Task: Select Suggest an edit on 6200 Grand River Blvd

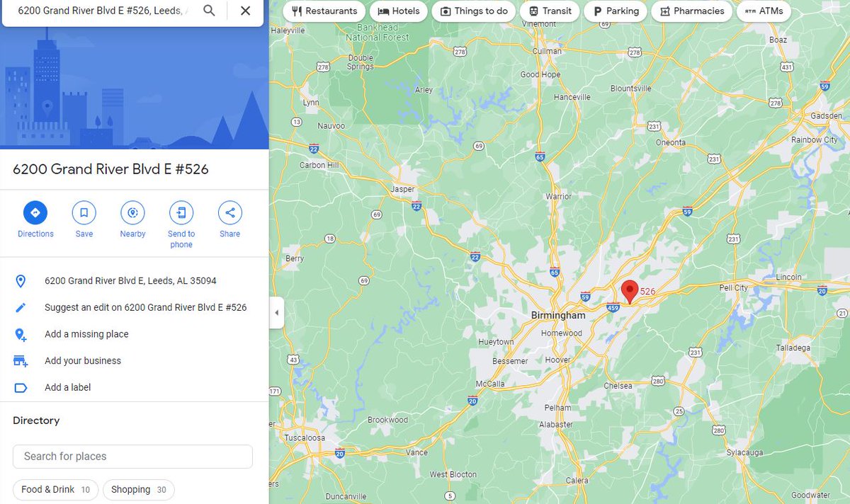Action: pyautogui.click(x=145, y=308)
